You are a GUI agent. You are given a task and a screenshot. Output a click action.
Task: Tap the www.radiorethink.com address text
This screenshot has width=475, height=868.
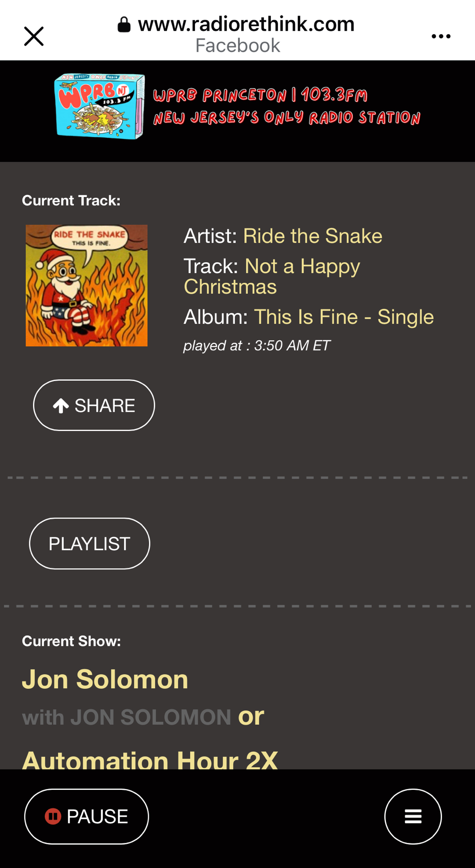point(246,24)
